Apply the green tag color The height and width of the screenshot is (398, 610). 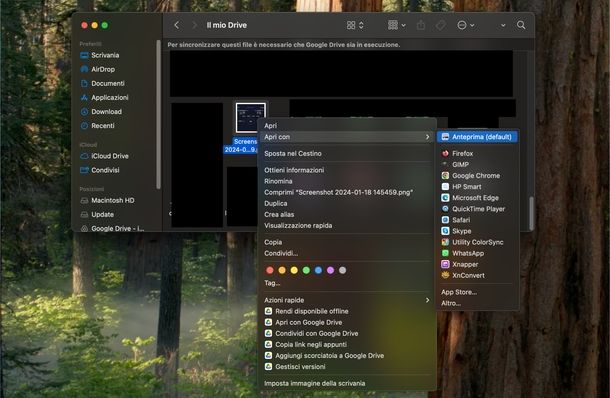(306, 270)
